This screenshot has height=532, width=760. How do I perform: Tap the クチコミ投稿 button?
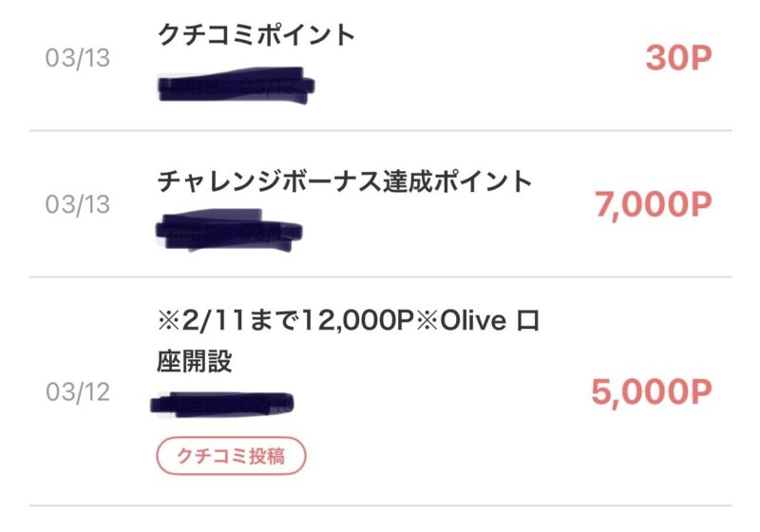[x=231, y=455]
